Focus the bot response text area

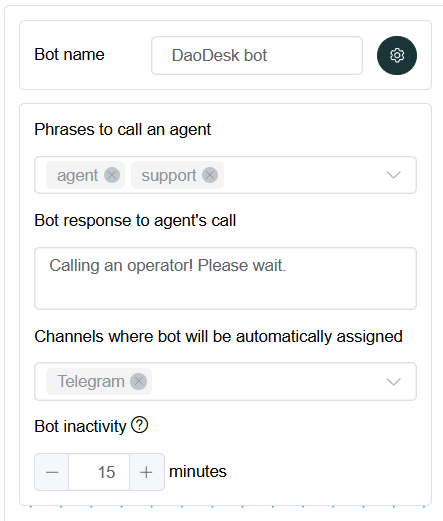(226, 278)
